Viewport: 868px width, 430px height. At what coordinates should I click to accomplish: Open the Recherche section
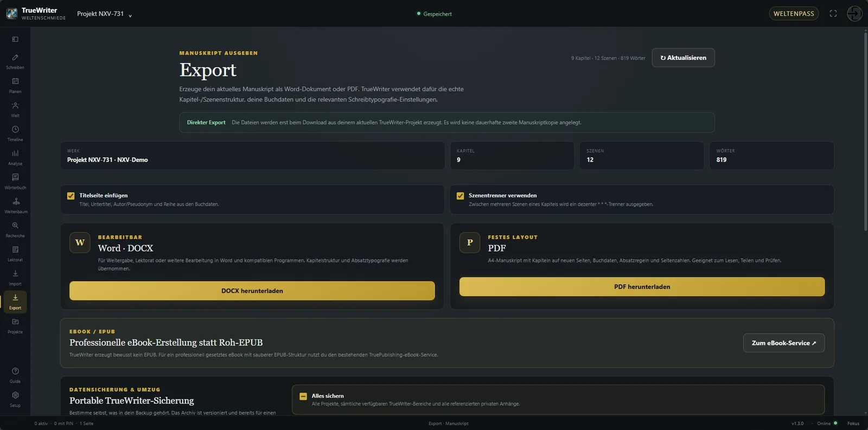click(x=15, y=229)
